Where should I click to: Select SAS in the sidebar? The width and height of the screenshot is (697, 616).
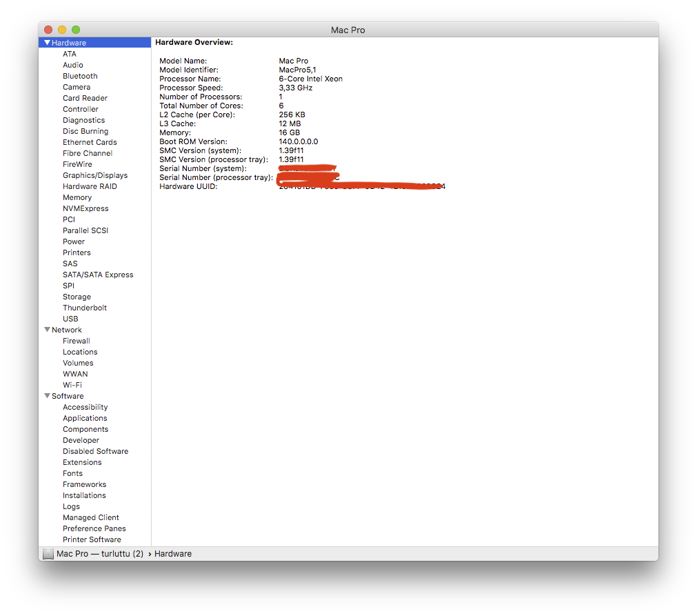70,264
